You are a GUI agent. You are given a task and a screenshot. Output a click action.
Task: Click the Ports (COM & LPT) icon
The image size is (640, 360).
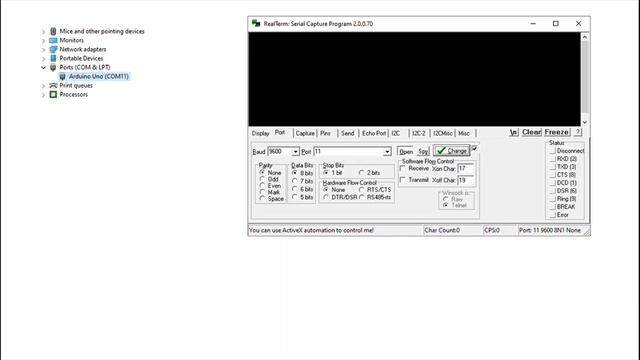(53, 67)
